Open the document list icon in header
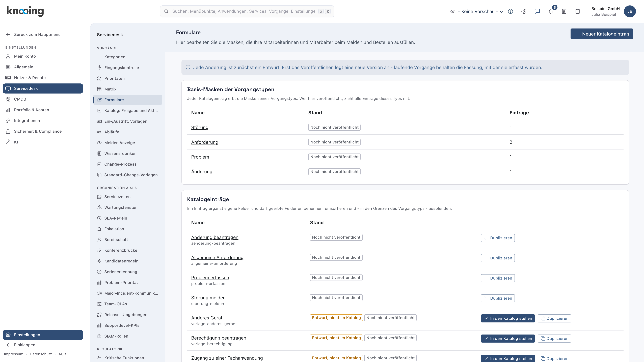The image size is (644, 362). [x=564, y=12]
